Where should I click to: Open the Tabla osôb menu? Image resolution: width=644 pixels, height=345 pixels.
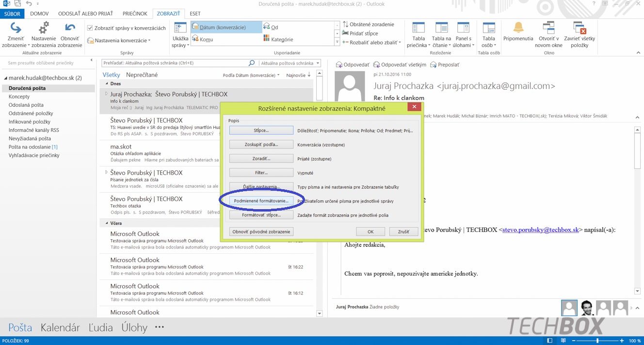point(489,34)
